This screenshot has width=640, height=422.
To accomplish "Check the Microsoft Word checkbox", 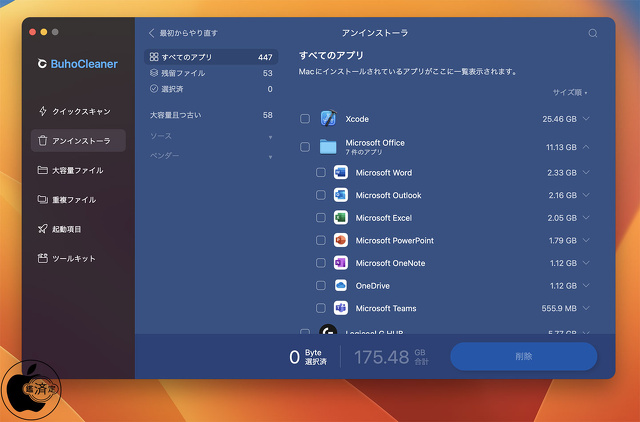I will pyautogui.click(x=321, y=172).
